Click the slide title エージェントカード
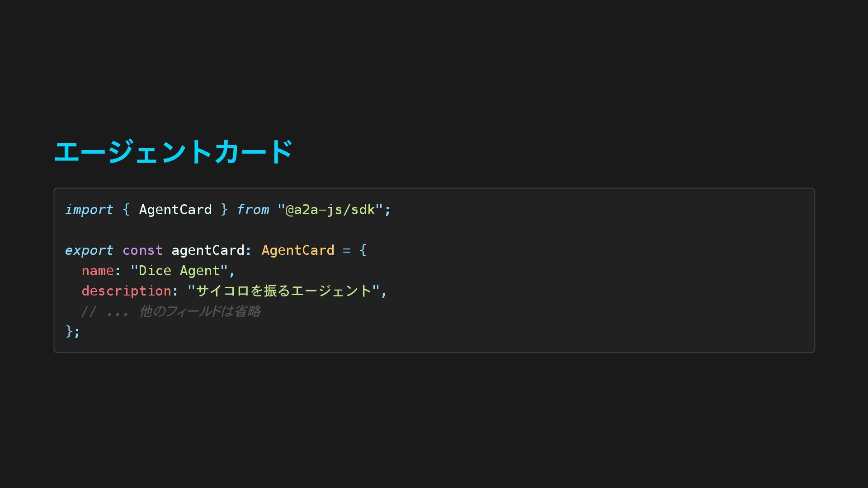The width and height of the screenshot is (868, 488). [173, 152]
